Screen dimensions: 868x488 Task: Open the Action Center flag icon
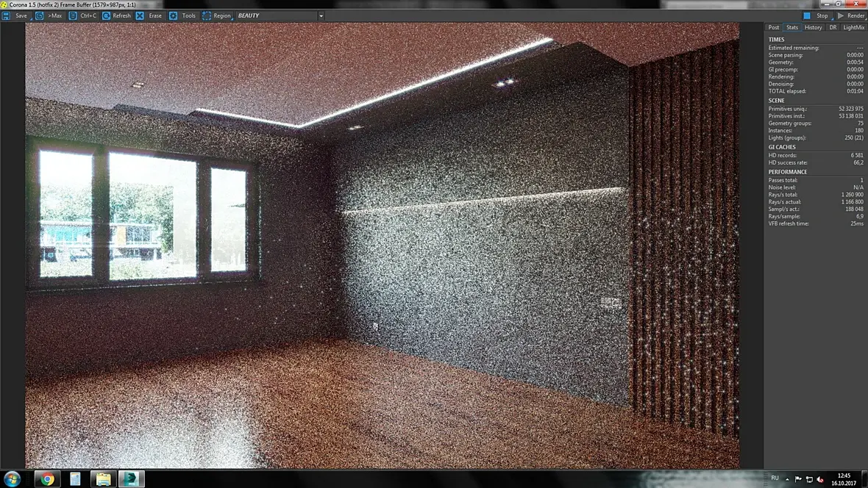(798, 479)
